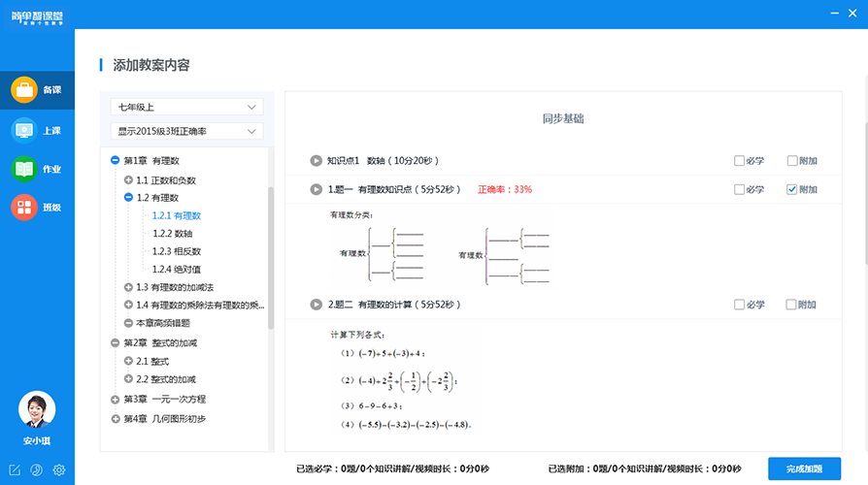Image resolution: width=868 pixels, height=485 pixels.
Task: Select 1.2.1 有理数 tree item
Action: coord(177,215)
